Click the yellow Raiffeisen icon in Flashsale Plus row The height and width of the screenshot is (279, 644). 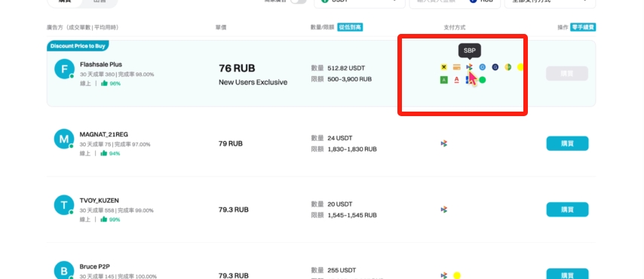click(x=443, y=67)
